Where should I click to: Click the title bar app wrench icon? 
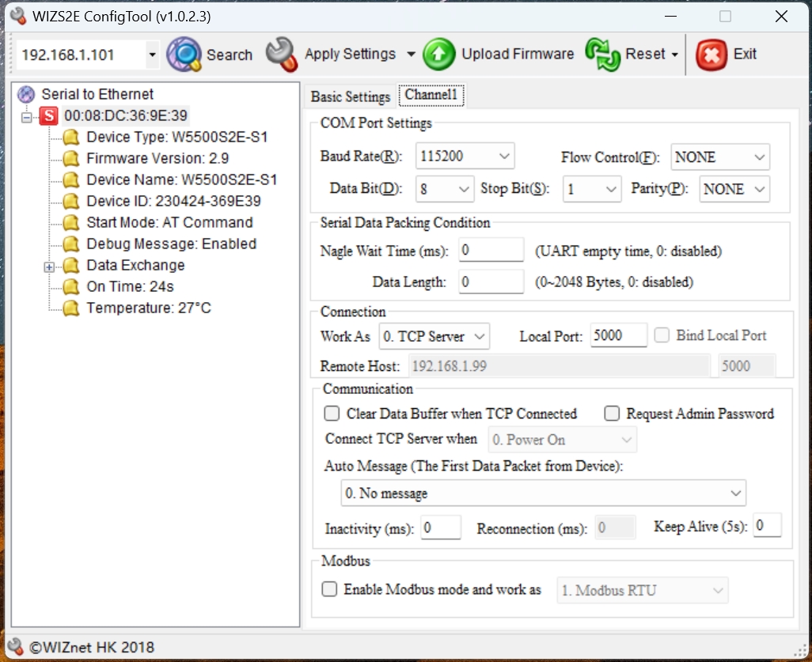coord(18,16)
